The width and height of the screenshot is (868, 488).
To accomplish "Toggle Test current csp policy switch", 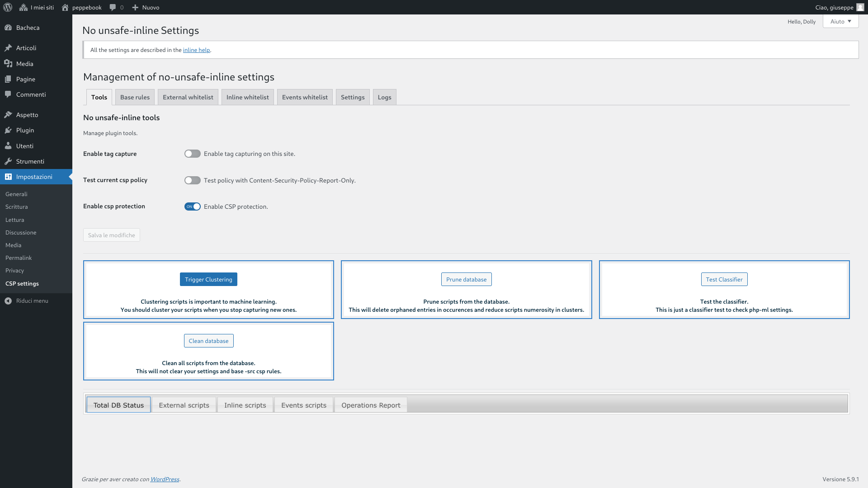I will point(191,180).
